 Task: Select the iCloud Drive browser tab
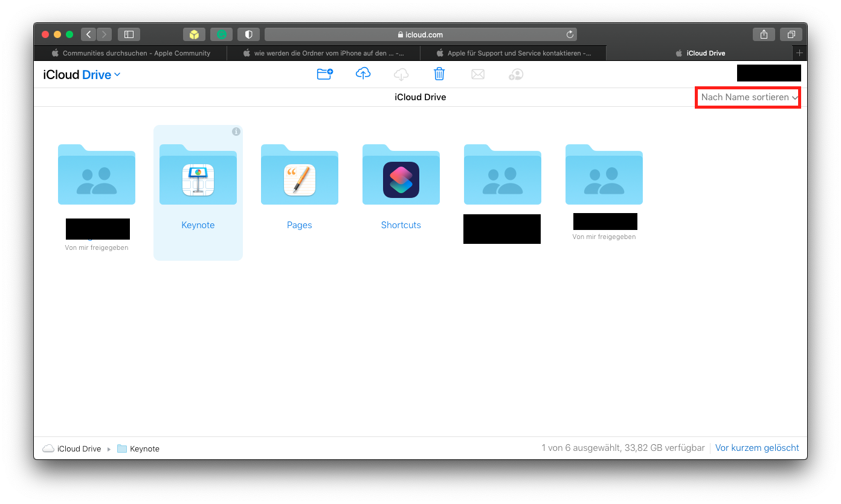click(x=700, y=53)
